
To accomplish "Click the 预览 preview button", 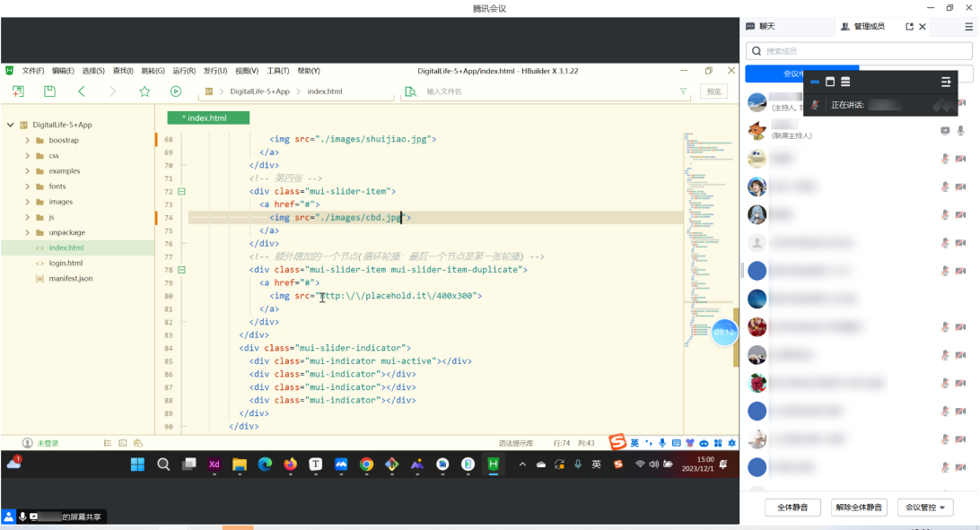I will (x=713, y=91).
